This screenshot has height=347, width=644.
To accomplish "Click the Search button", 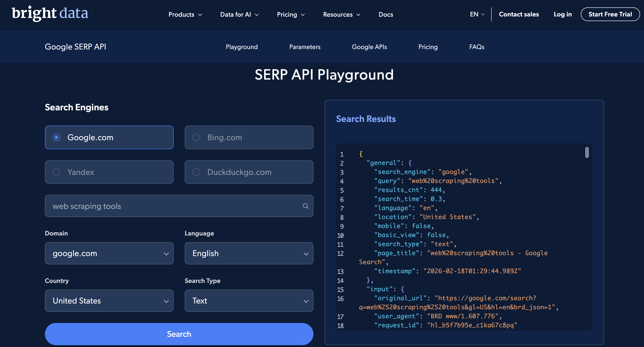I will pos(179,334).
